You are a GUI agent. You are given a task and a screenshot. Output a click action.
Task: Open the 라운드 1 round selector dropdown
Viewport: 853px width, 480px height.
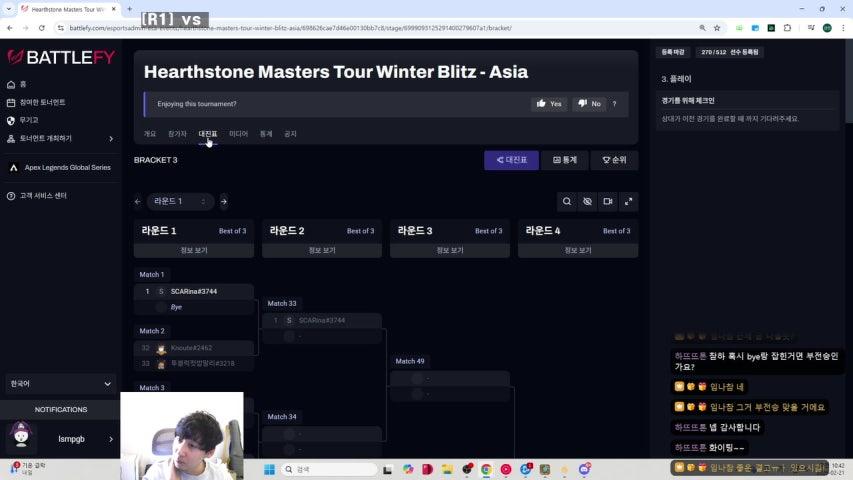[180, 202]
